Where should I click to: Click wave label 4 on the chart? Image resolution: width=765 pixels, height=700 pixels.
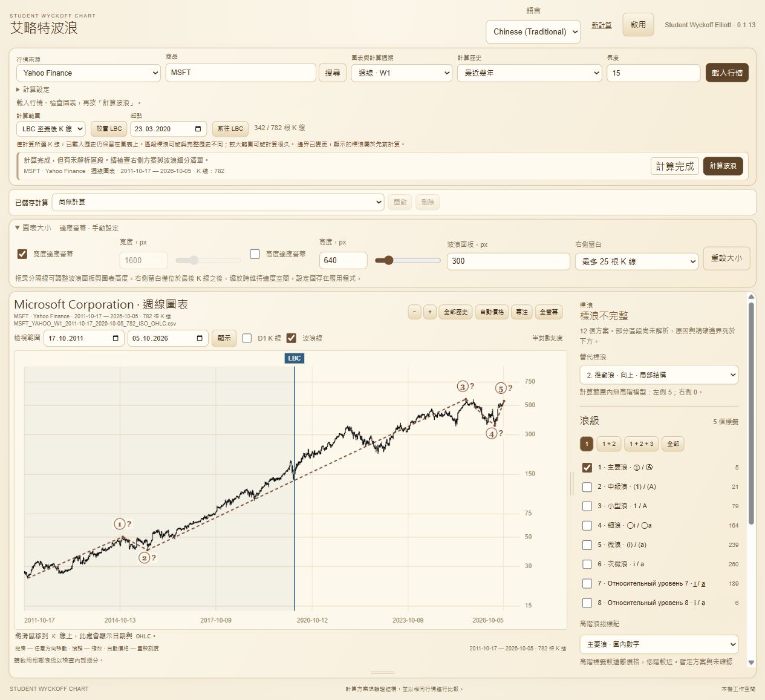click(x=492, y=433)
